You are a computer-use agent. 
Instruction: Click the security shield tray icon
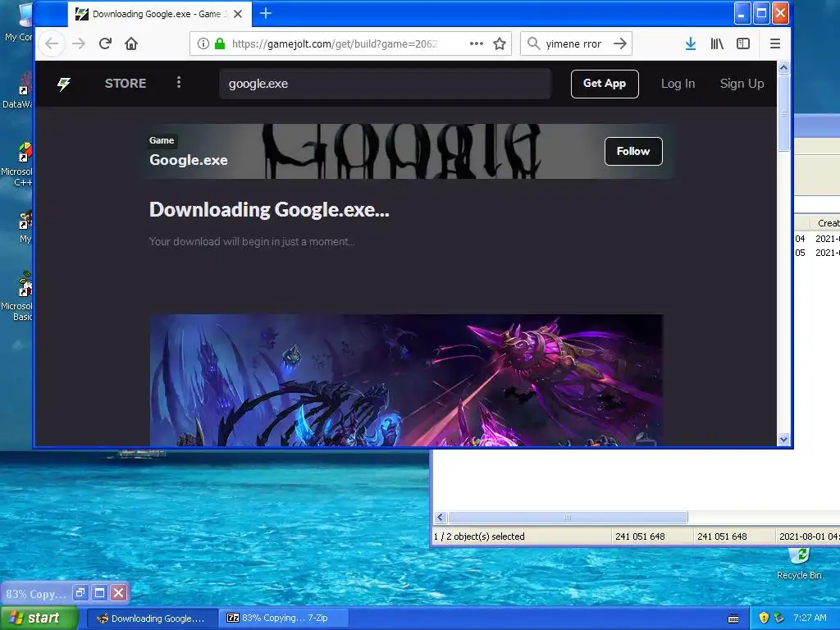coord(764,618)
